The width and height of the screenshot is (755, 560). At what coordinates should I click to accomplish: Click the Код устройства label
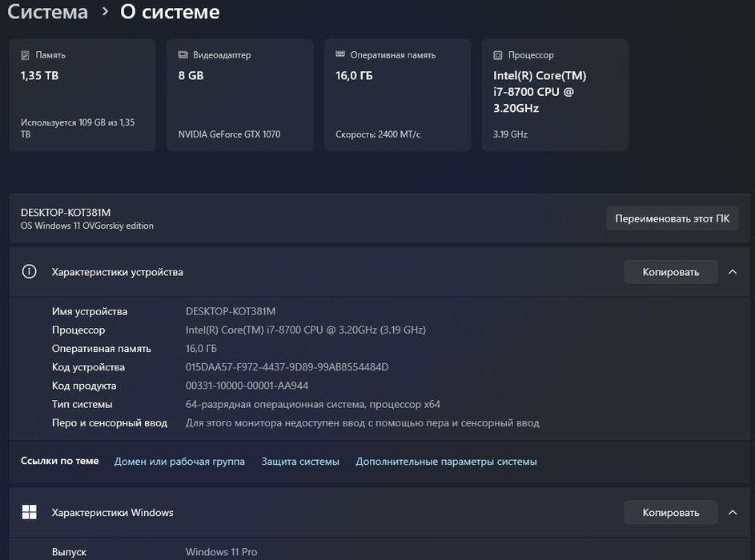click(88, 367)
